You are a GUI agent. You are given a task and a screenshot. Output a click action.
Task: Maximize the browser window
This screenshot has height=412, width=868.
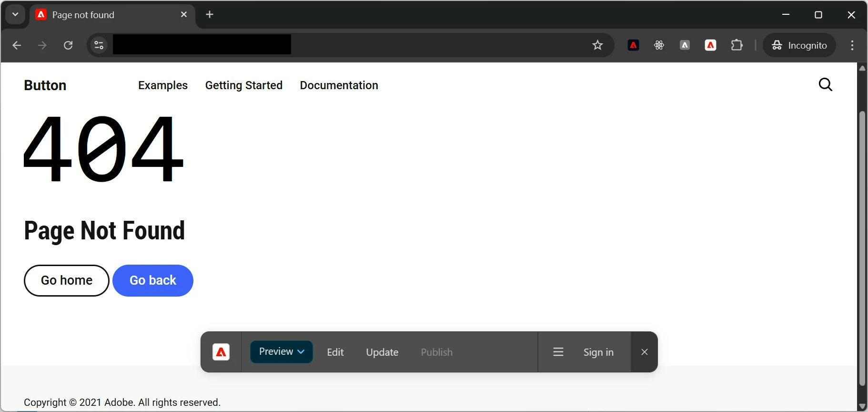(818, 15)
